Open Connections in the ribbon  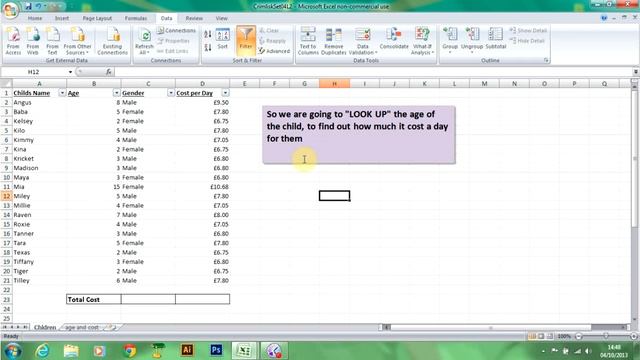pos(177,31)
